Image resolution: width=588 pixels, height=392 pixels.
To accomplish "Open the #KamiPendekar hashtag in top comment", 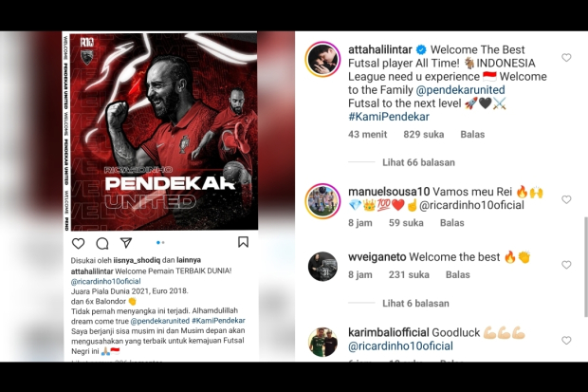I will (389, 117).
